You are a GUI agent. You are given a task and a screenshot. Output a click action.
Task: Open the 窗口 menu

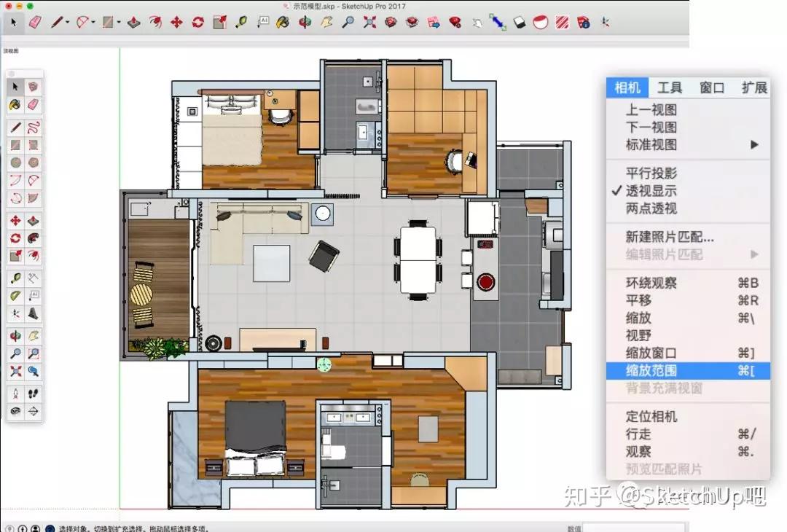coord(711,87)
